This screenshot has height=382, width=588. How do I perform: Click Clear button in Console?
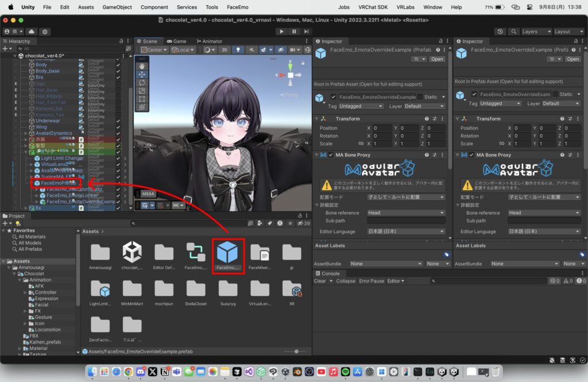320,281
